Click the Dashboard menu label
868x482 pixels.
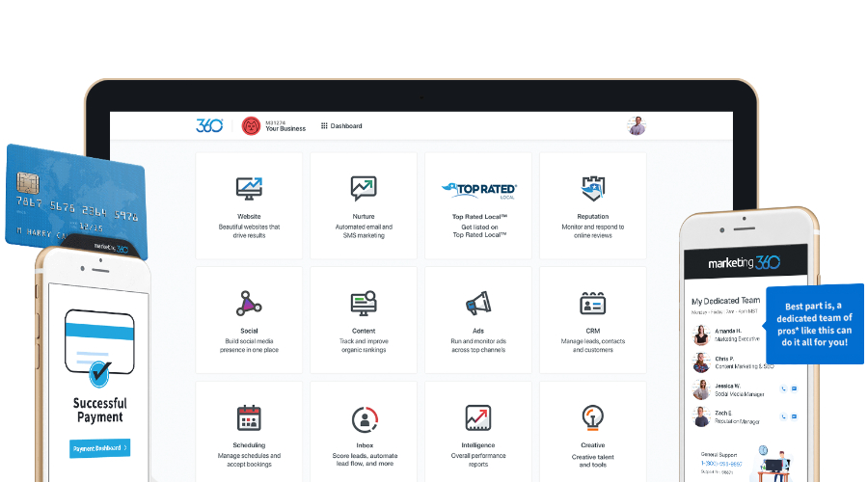346,126
